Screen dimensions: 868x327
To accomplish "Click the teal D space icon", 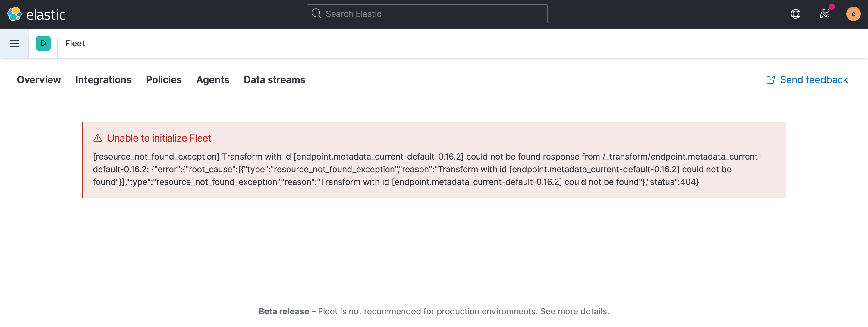I will pos(43,43).
